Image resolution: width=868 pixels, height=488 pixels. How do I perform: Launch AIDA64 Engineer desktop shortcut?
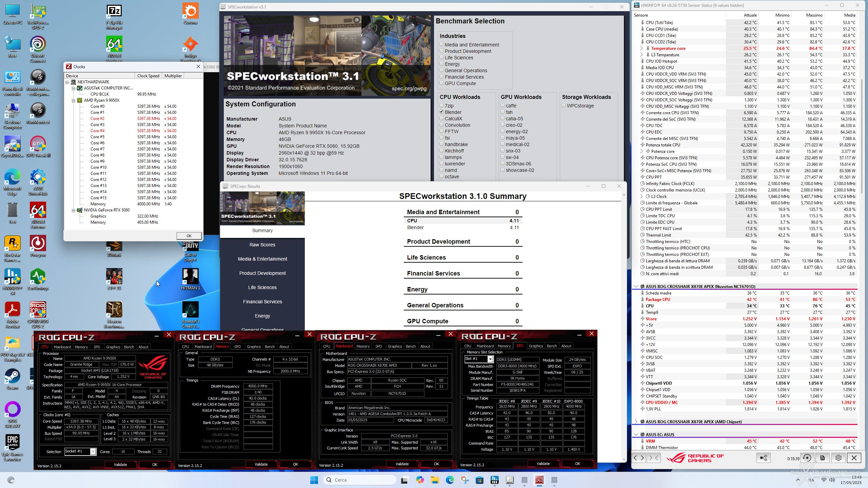click(x=114, y=49)
